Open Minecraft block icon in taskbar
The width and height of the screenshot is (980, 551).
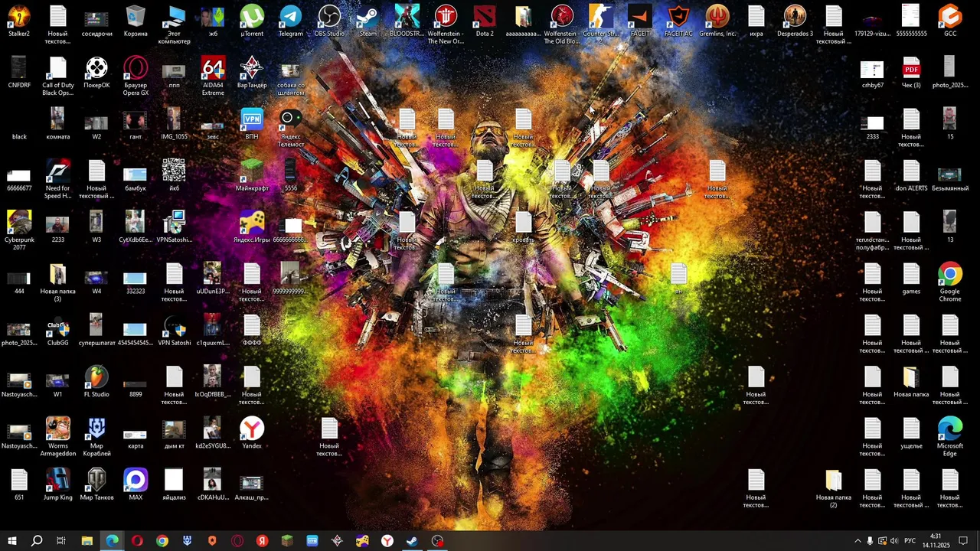pyautogui.click(x=287, y=541)
